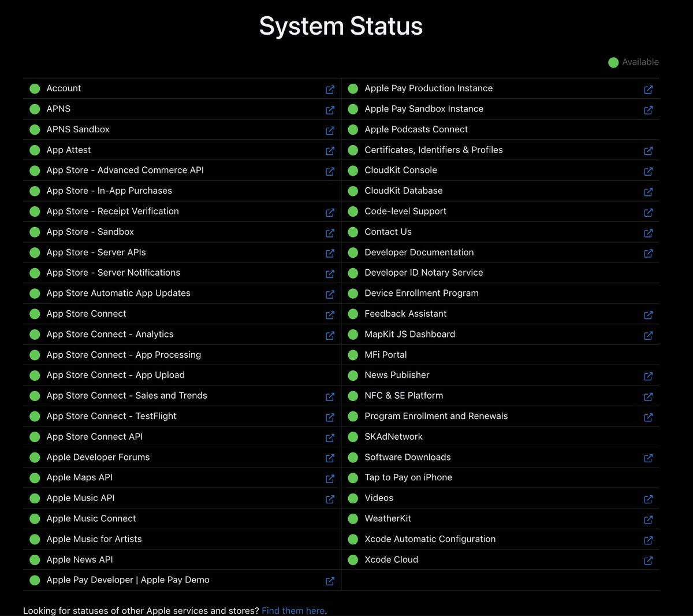Viewport: 693px width, 616px height.
Task: Click Sales and Trends external link icon
Action: (330, 396)
